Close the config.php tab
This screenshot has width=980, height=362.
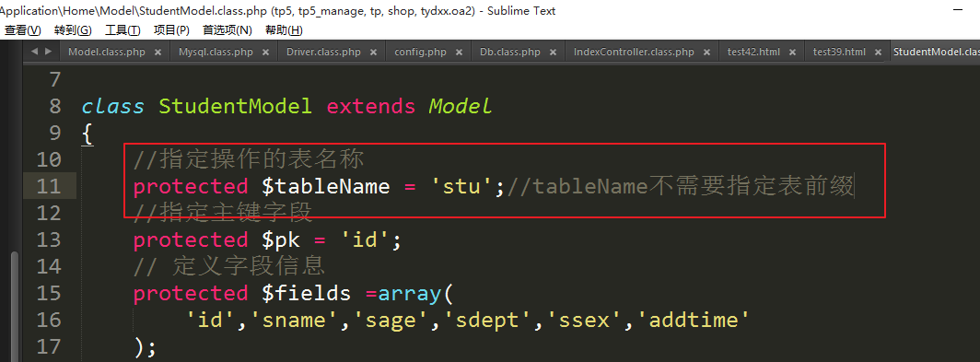tap(459, 52)
